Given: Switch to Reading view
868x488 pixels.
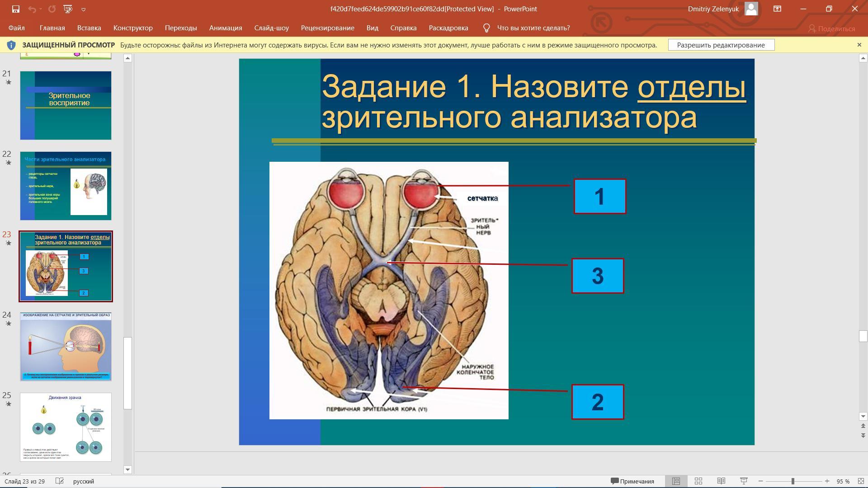Looking at the screenshot, I should tap(721, 481).
